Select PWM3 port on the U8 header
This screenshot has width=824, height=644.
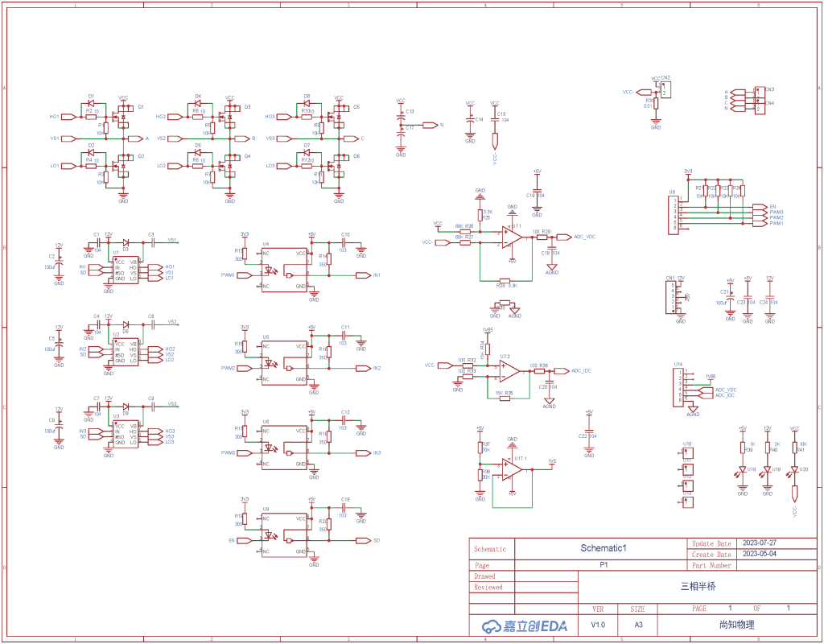(x=760, y=213)
